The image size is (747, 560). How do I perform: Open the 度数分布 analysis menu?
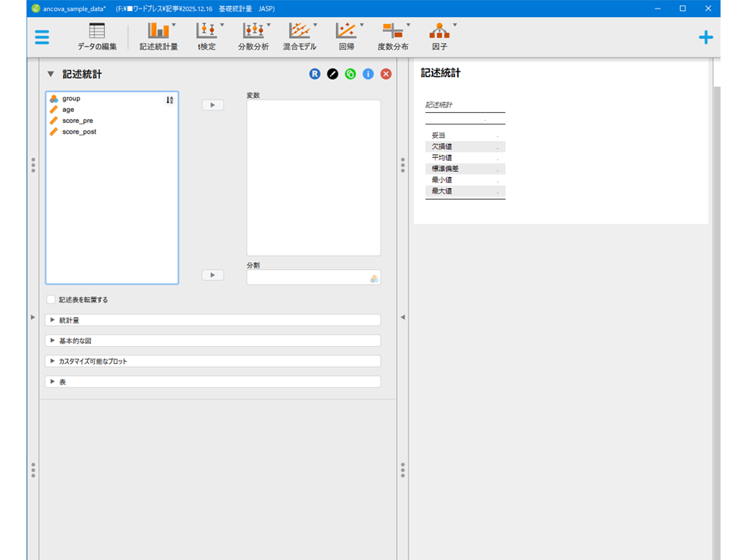click(393, 37)
